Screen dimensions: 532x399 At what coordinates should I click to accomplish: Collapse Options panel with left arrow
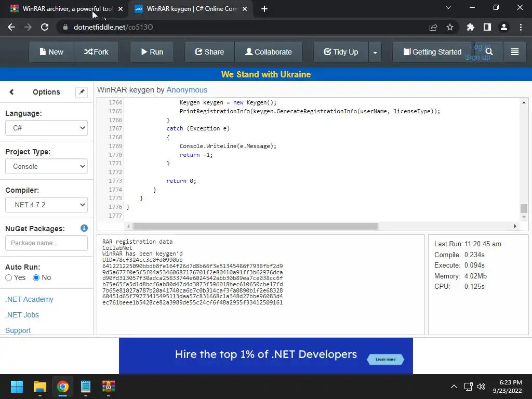[x=11, y=92]
